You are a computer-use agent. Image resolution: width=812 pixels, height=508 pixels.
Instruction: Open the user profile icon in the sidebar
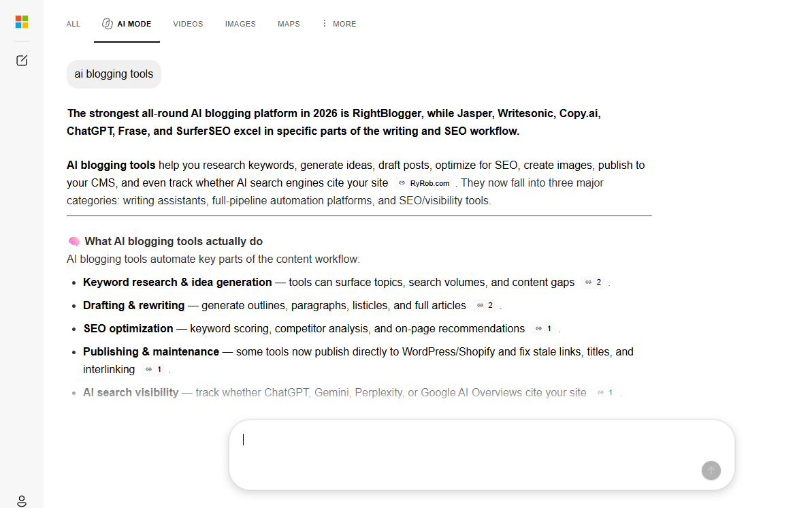pyautogui.click(x=22, y=501)
